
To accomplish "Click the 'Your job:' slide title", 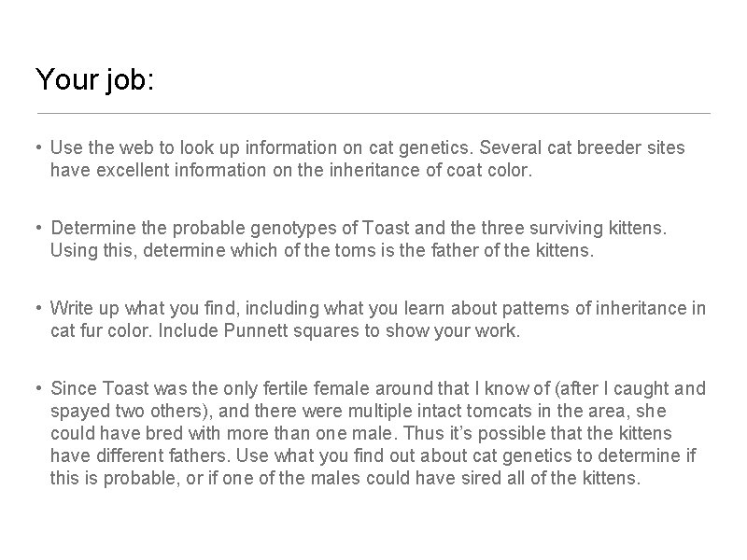I will tap(95, 80).
